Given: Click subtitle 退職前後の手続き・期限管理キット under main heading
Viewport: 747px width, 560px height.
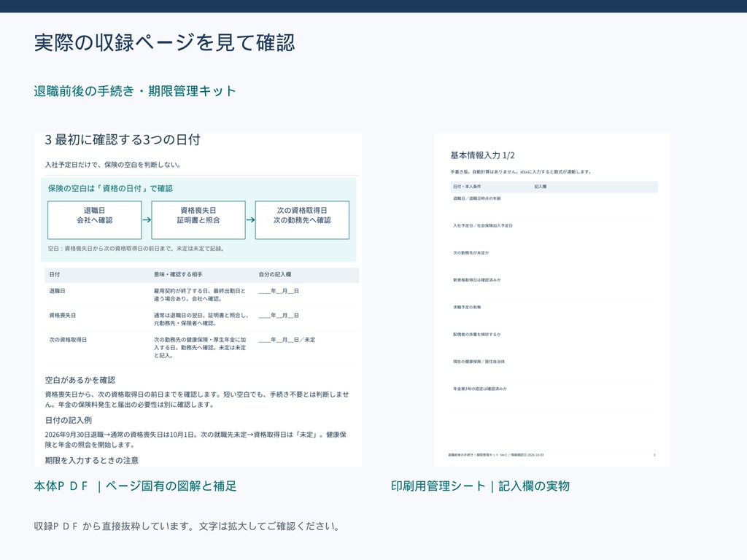Looking at the screenshot, I should tap(135, 91).
